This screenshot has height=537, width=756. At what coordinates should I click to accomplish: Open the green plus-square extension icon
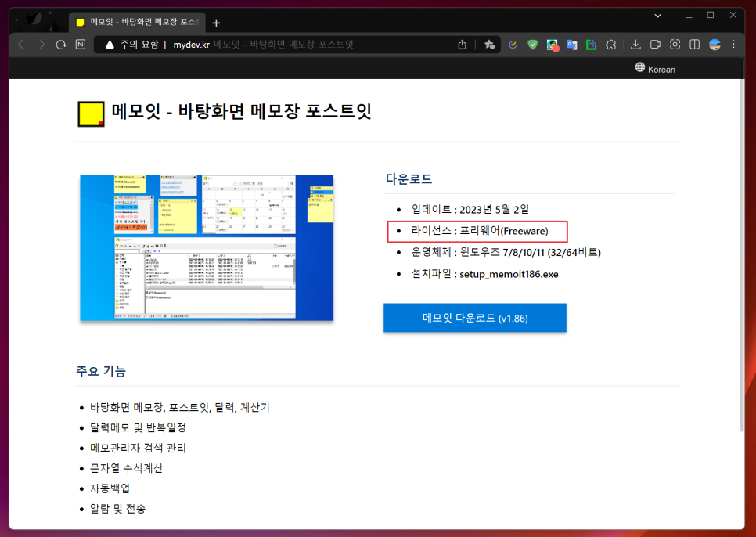tap(591, 45)
